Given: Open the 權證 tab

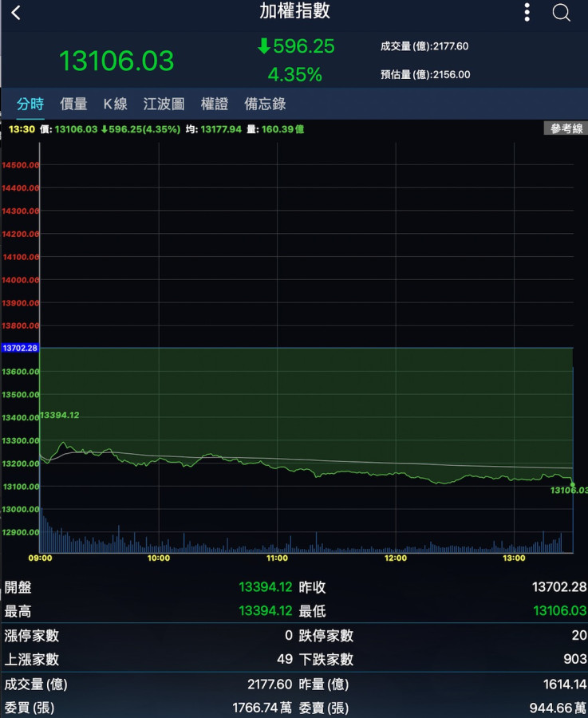Looking at the screenshot, I should (214, 104).
